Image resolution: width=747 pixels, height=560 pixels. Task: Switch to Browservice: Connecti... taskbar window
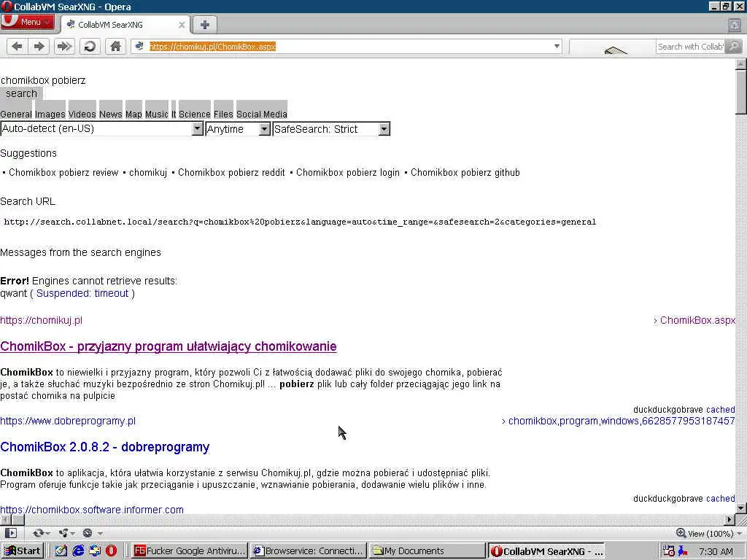pos(309,551)
